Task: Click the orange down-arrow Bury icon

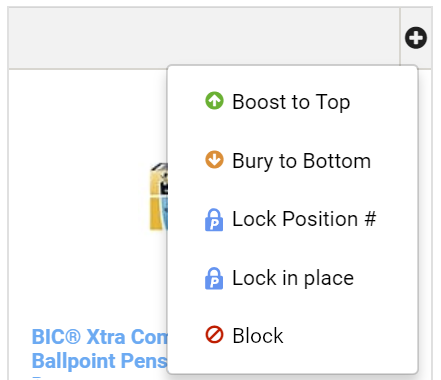Action: (214, 159)
